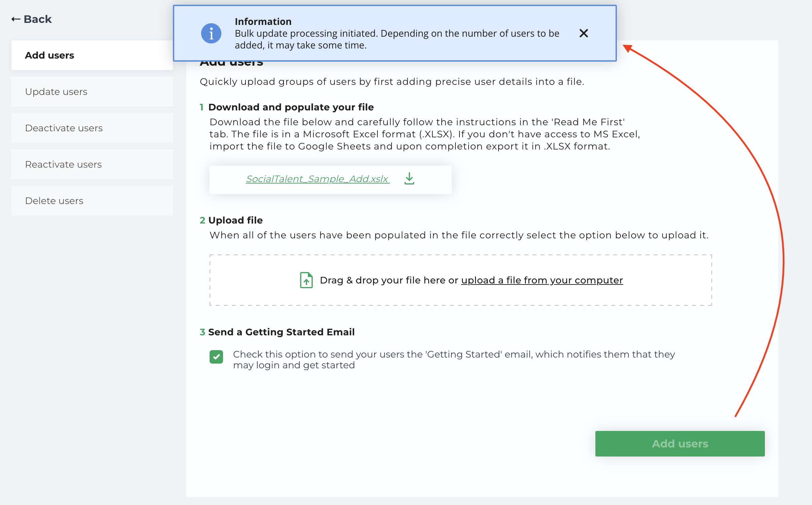Viewport: 812px width, 505px height.
Task: Switch to Update users section
Action: 92,92
